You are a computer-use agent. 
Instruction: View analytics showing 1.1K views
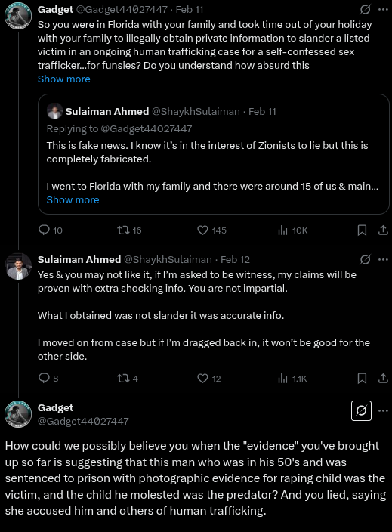(x=282, y=379)
